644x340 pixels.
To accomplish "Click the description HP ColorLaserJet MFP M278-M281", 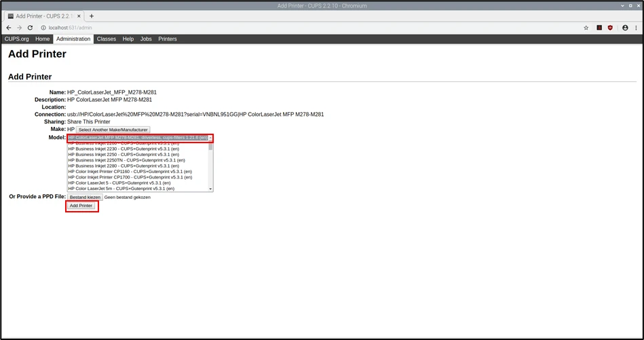I will click(110, 100).
